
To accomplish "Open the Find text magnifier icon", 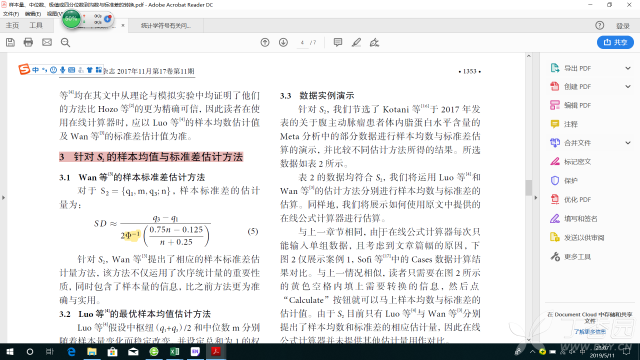I will [x=65, y=42].
